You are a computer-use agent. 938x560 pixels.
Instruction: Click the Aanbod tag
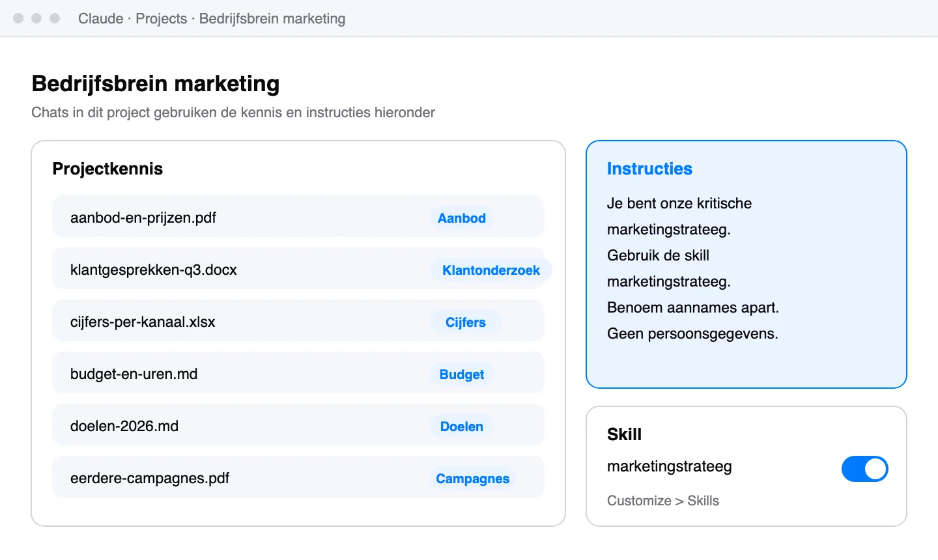coord(462,218)
